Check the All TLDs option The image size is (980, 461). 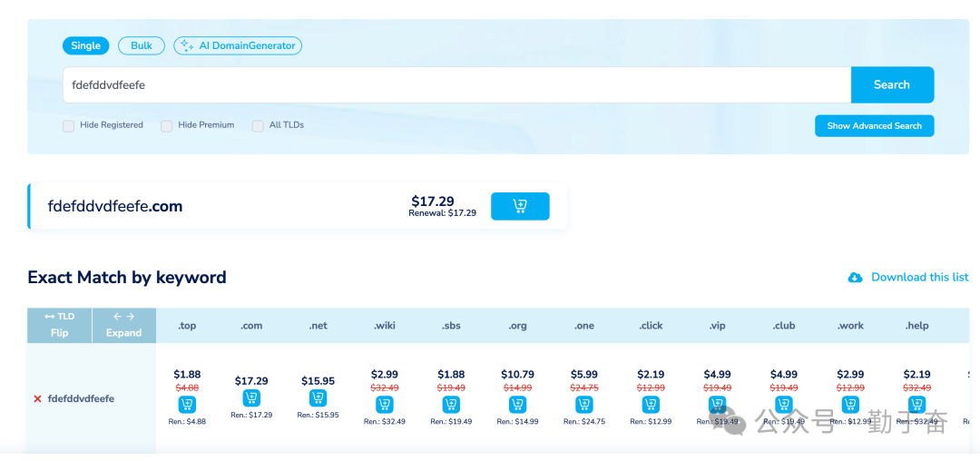point(258,126)
